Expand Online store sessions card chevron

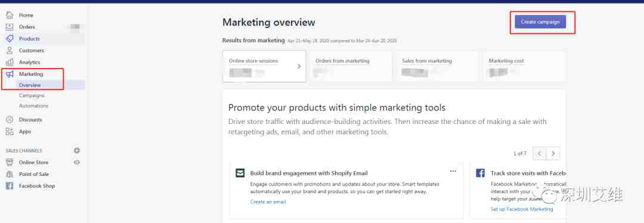pos(299,66)
